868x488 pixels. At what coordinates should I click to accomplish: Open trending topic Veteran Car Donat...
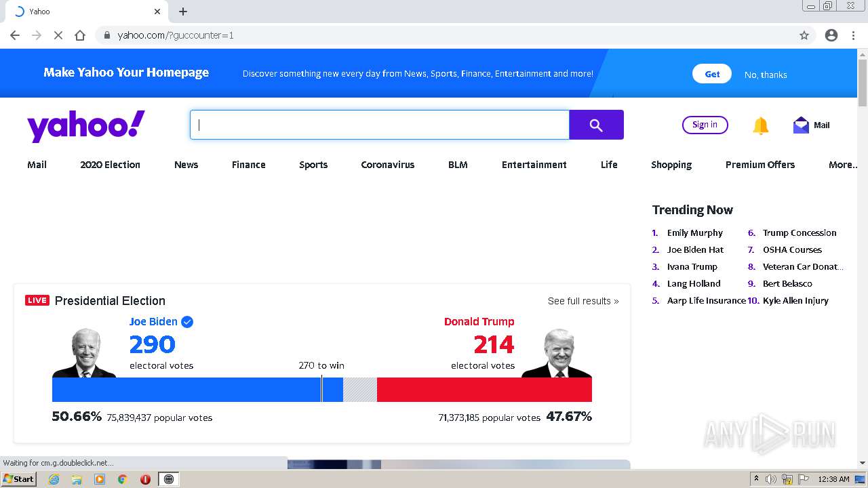pos(803,266)
